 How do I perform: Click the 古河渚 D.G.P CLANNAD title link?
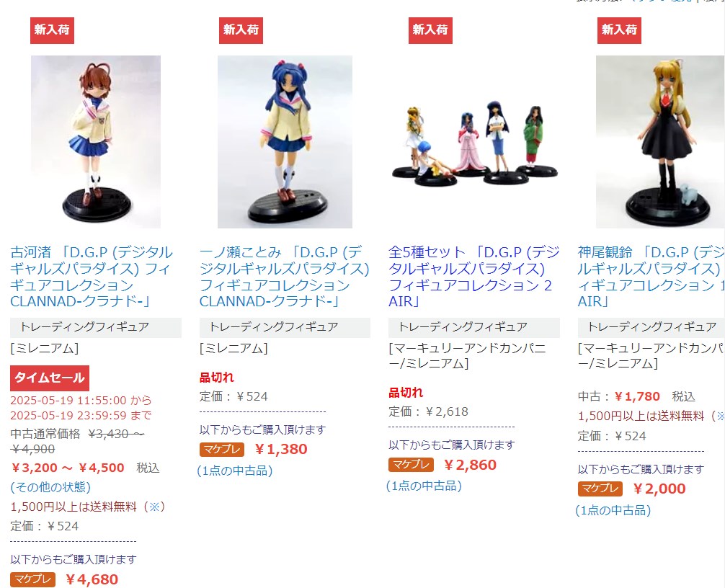[x=92, y=277]
